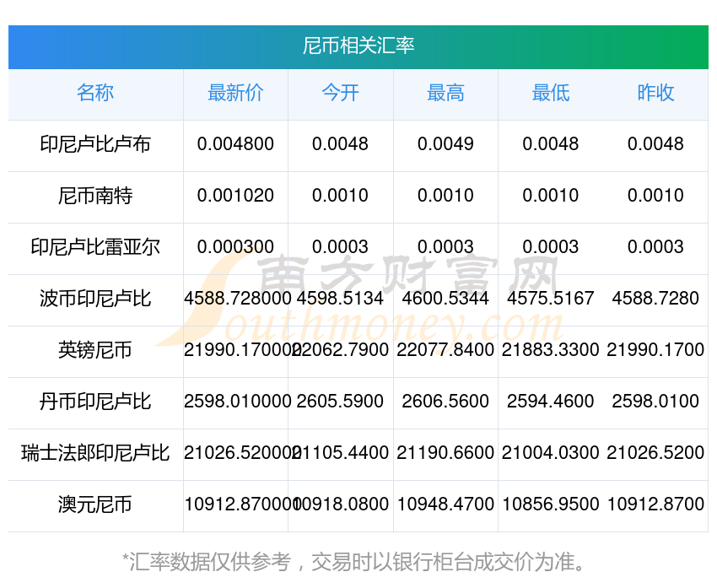Select the 10948.4700 highest price cell

(445, 504)
